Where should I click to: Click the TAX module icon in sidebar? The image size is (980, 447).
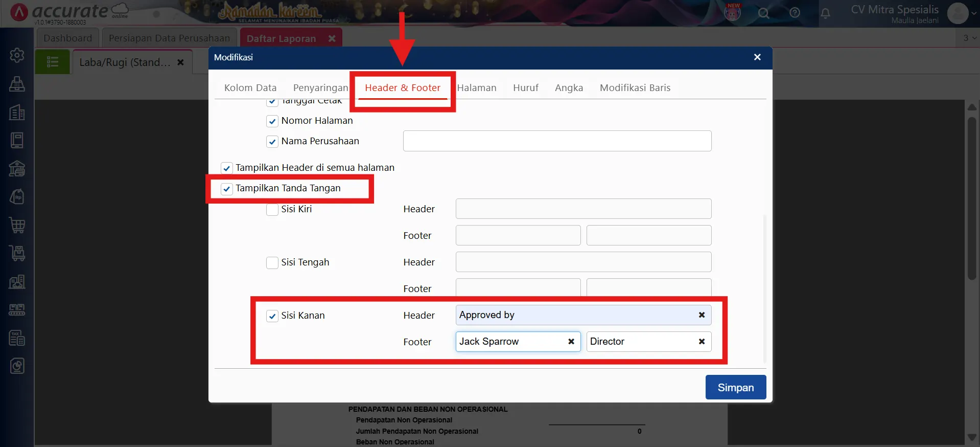pos(17,338)
